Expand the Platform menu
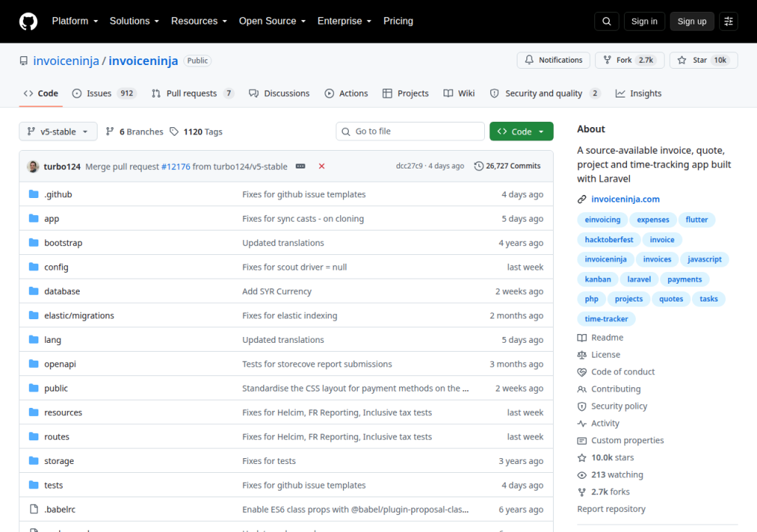757x532 pixels. click(x=75, y=21)
